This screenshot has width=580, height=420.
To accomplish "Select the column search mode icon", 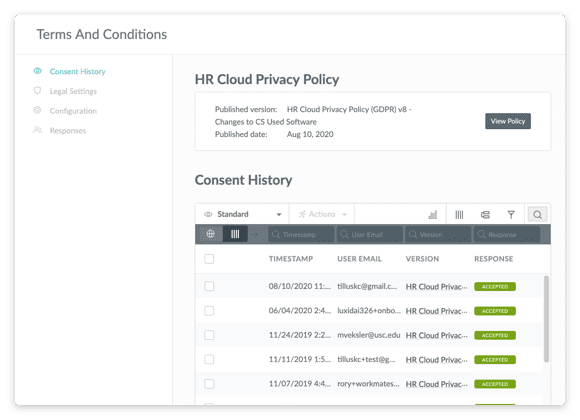I will [235, 234].
